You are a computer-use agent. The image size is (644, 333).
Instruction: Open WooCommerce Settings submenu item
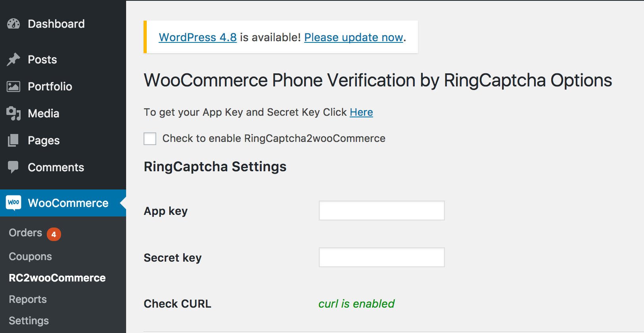[29, 321]
